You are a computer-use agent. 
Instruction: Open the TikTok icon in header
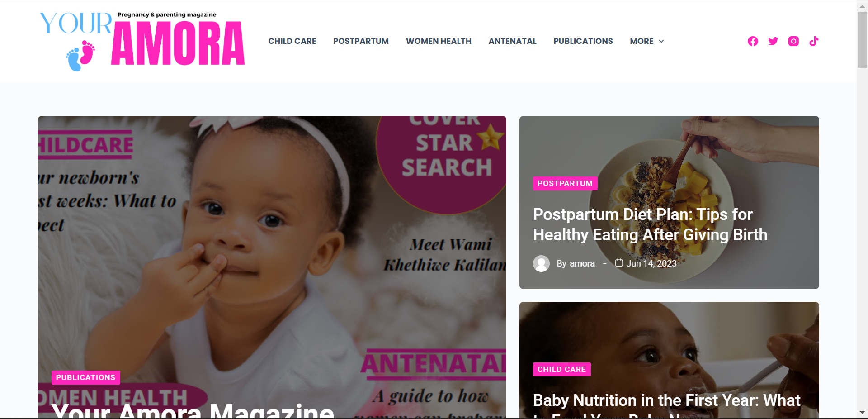pos(814,41)
